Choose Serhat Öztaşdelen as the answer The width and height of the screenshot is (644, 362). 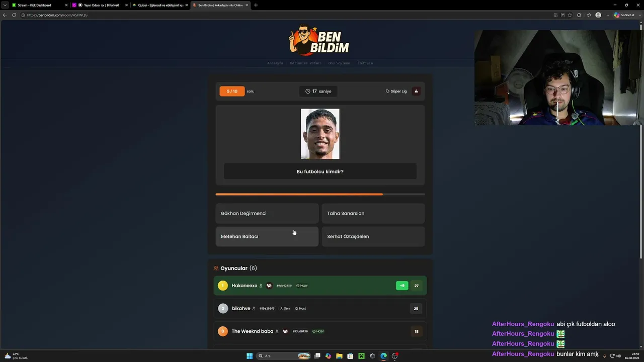click(x=373, y=236)
